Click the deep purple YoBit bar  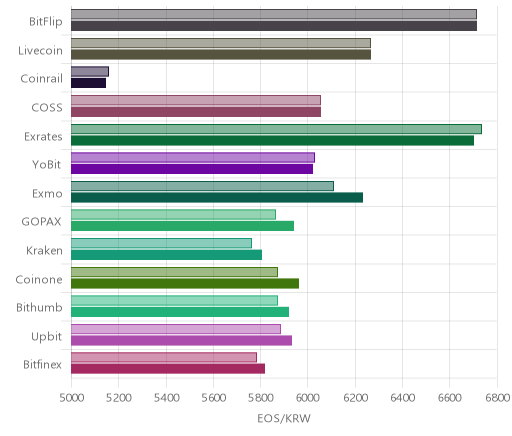pyautogui.click(x=192, y=169)
